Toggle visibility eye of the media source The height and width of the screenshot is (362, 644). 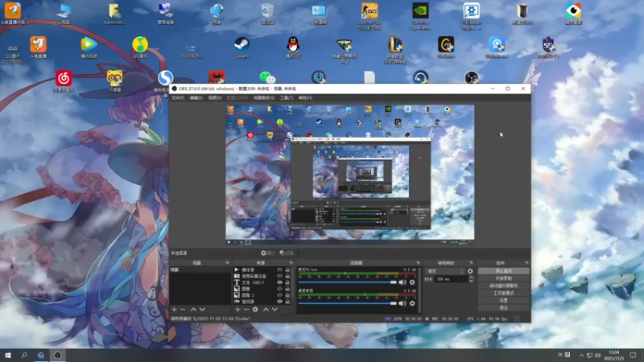tap(279, 270)
